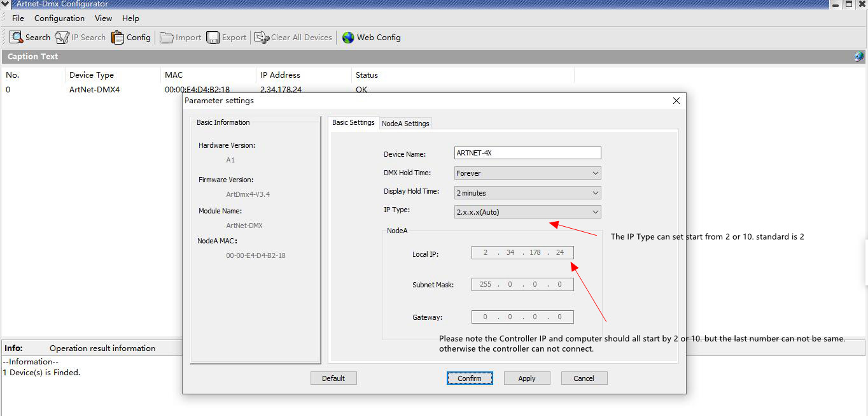The image size is (868, 416).
Task: Open the Configuration menu
Action: [x=59, y=18]
